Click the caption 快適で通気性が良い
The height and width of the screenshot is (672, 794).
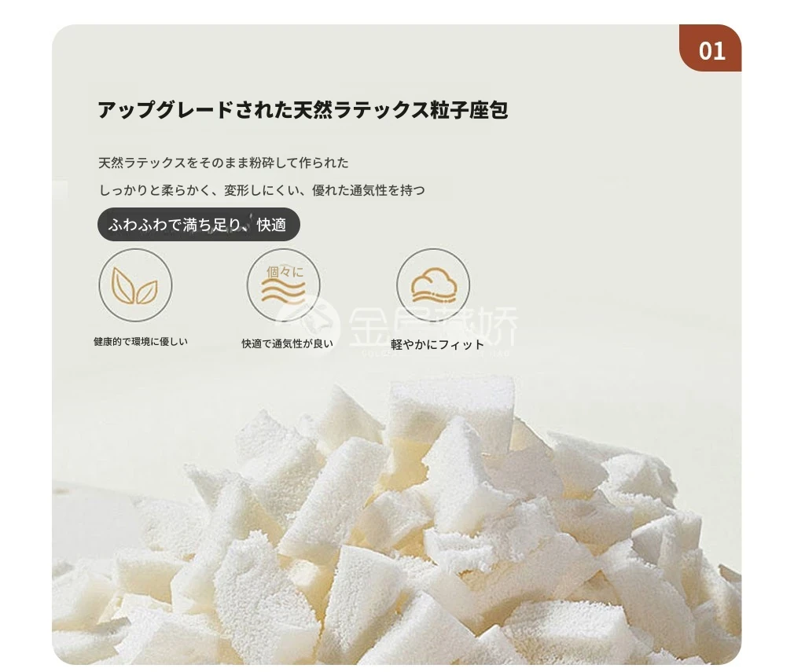[287, 343]
